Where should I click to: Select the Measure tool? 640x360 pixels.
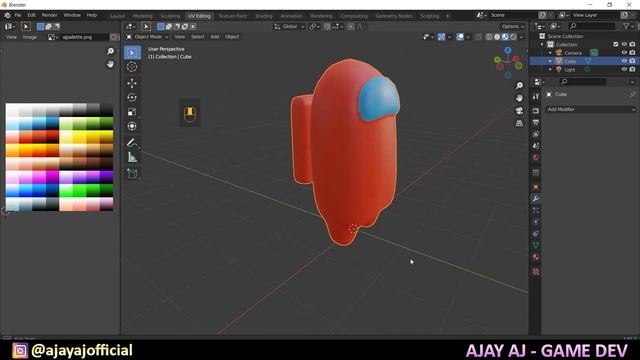(132, 157)
